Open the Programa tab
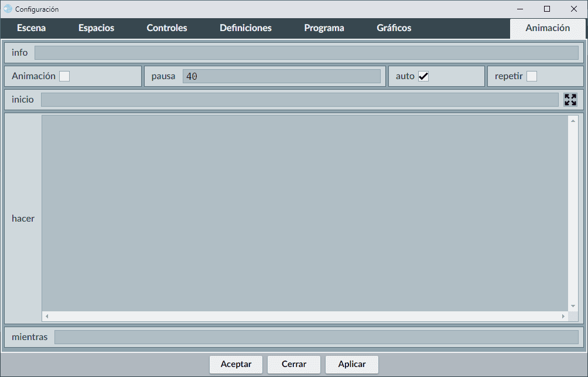588x377 pixels. click(x=324, y=28)
